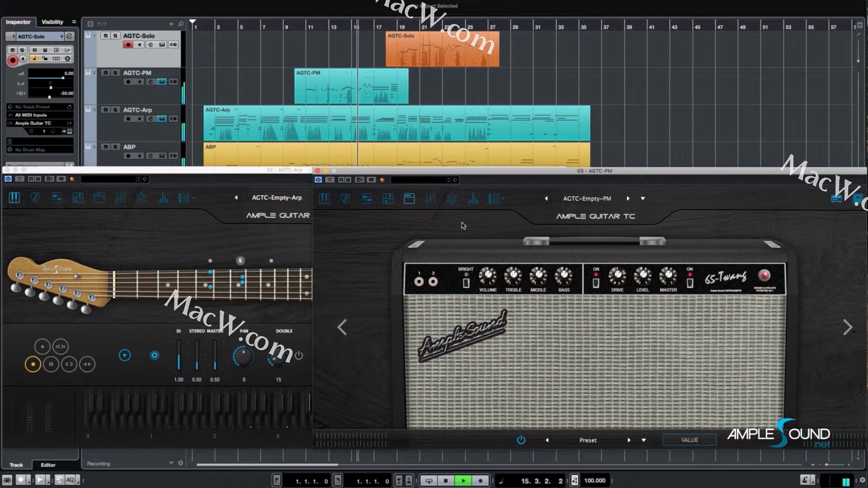868x488 pixels.
Task: Mute the ABP track
Action: coord(105,147)
